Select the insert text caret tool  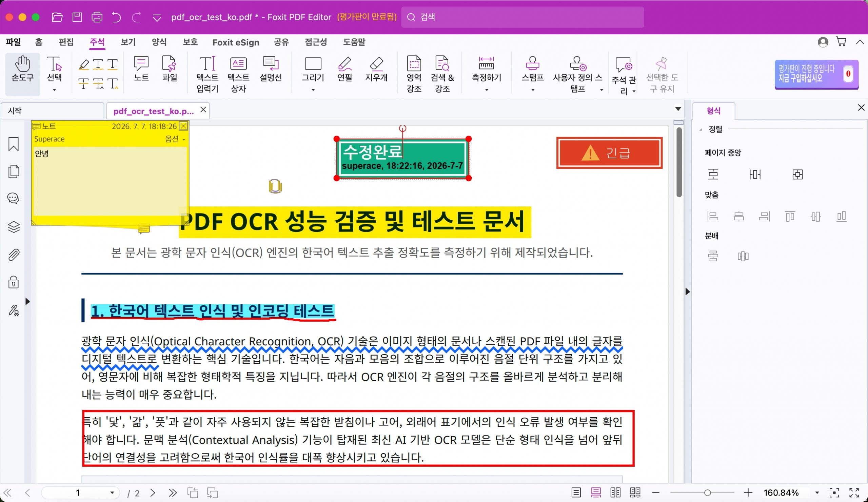(113, 83)
